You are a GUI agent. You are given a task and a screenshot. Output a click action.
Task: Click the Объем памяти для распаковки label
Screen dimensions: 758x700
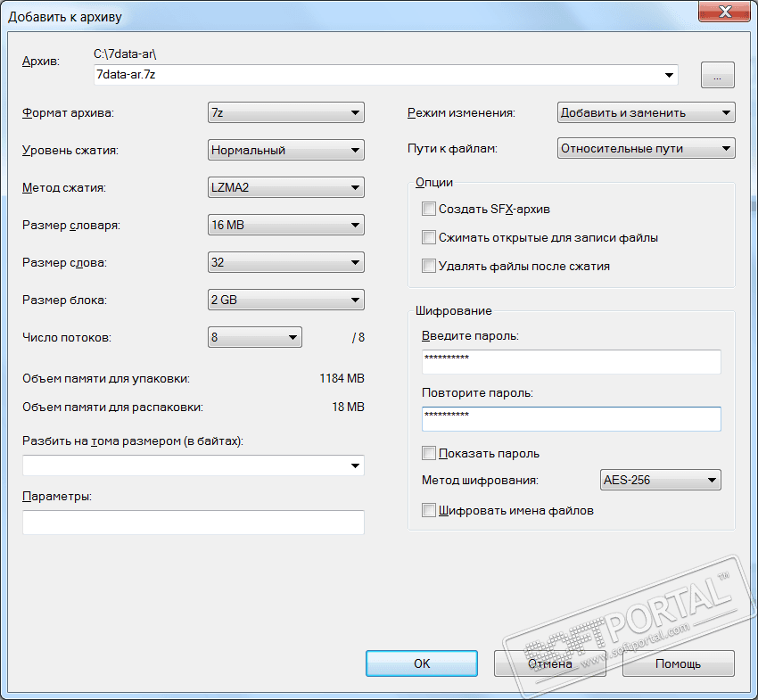(112, 408)
